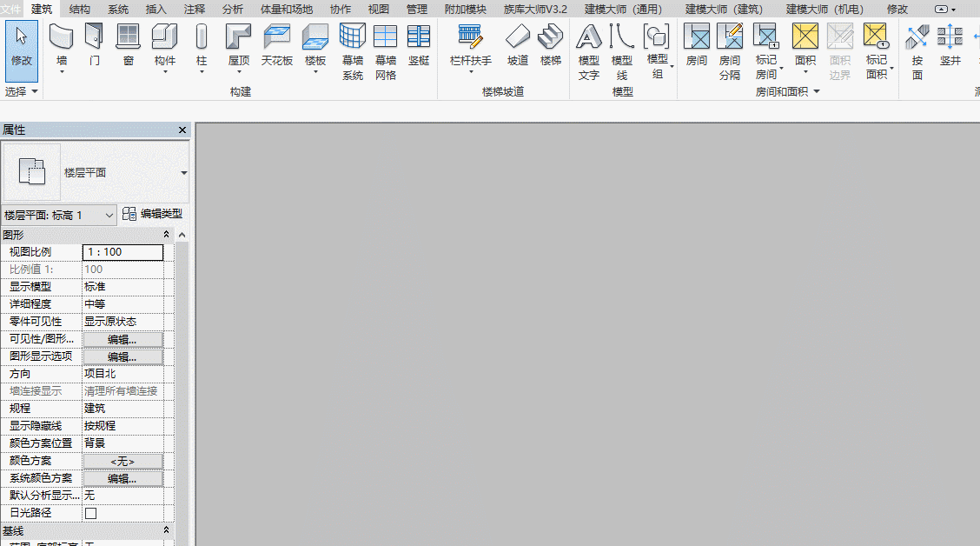
Task: Select the 坡道 (Ramp) tool
Action: (518, 45)
